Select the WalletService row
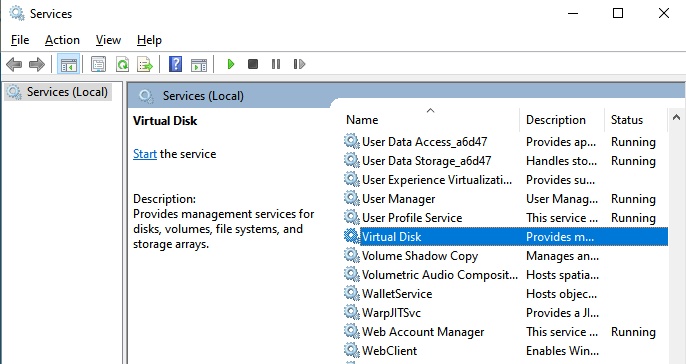The image size is (686, 364). 505,294
